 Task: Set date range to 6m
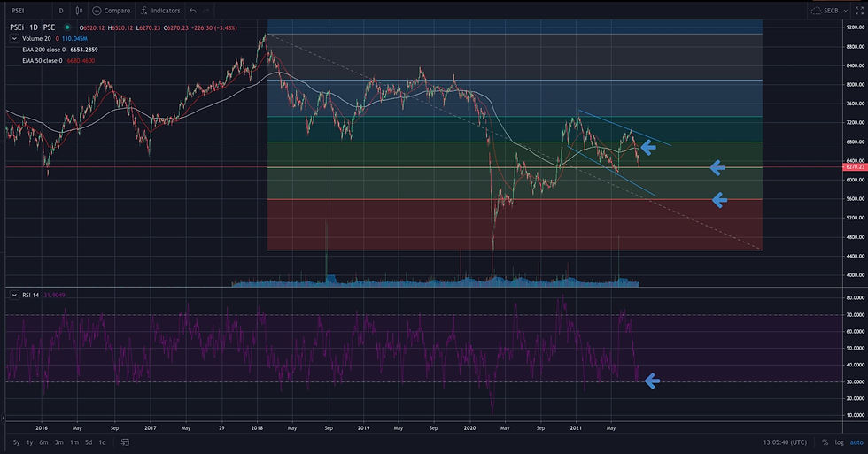click(43, 442)
